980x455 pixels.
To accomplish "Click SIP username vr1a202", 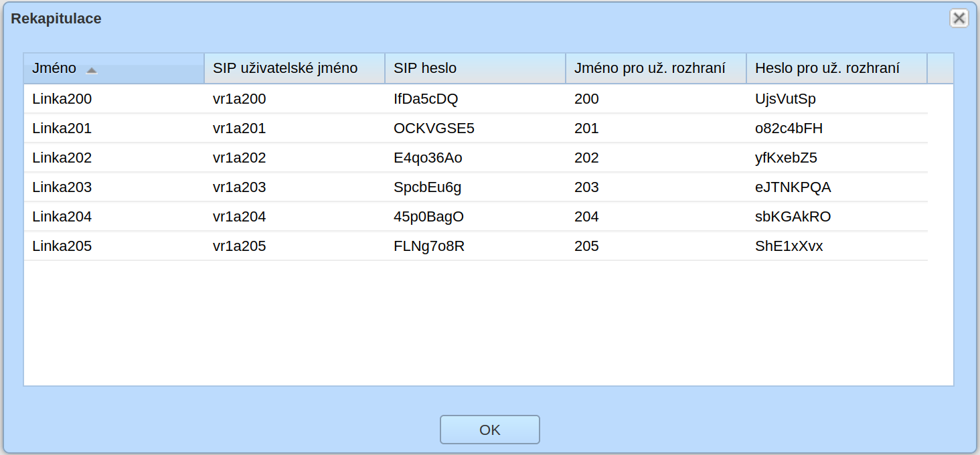I will [x=240, y=158].
